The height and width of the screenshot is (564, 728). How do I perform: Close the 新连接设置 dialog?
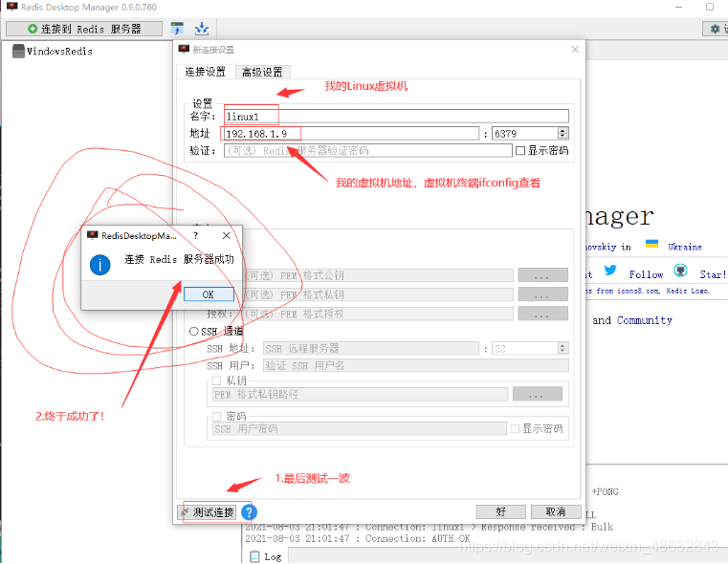click(575, 49)
